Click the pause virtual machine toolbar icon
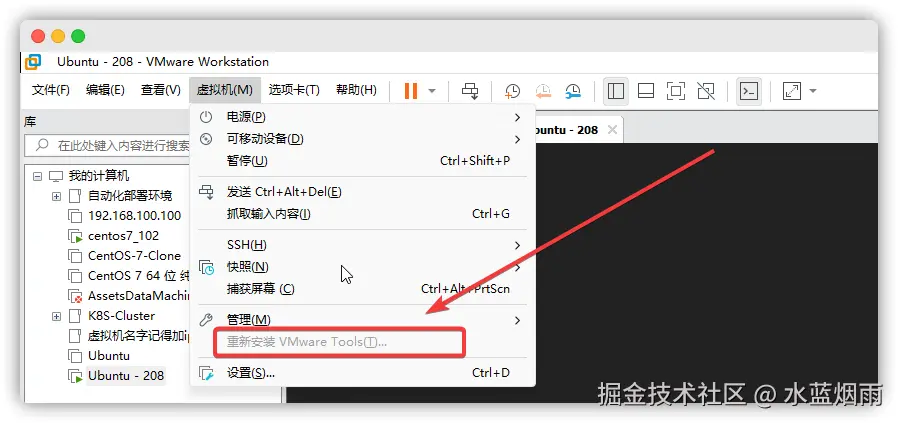Screen dimensions: 898x423 [411, 91]
